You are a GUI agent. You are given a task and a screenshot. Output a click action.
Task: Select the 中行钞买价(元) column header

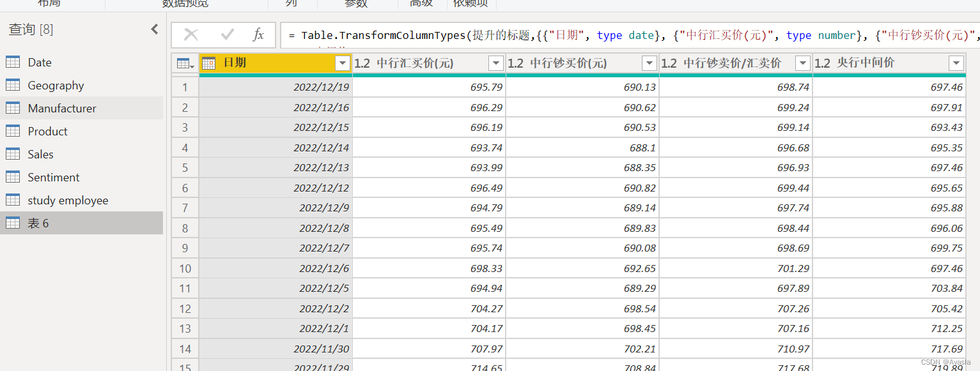click(x=582, y=63)
